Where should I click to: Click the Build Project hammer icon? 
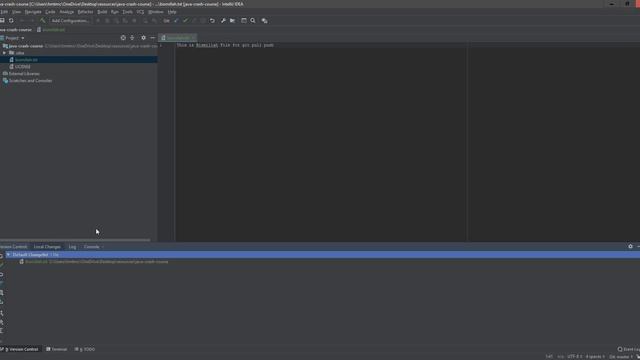[42, 20]
